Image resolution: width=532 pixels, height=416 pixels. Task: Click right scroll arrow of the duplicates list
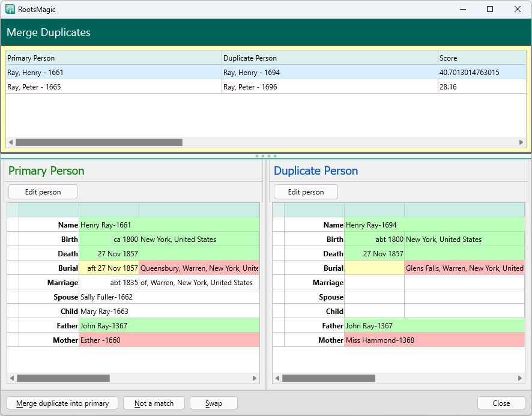(521, 142)
